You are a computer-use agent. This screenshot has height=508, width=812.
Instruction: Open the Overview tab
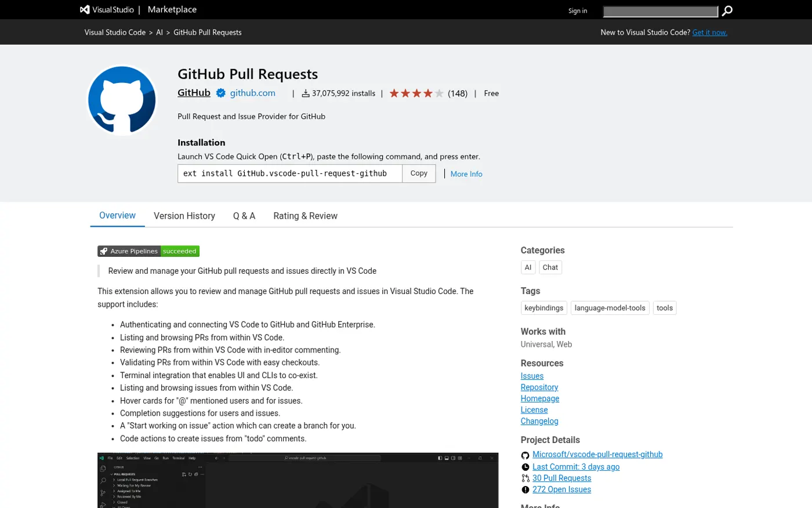(117, 216)
